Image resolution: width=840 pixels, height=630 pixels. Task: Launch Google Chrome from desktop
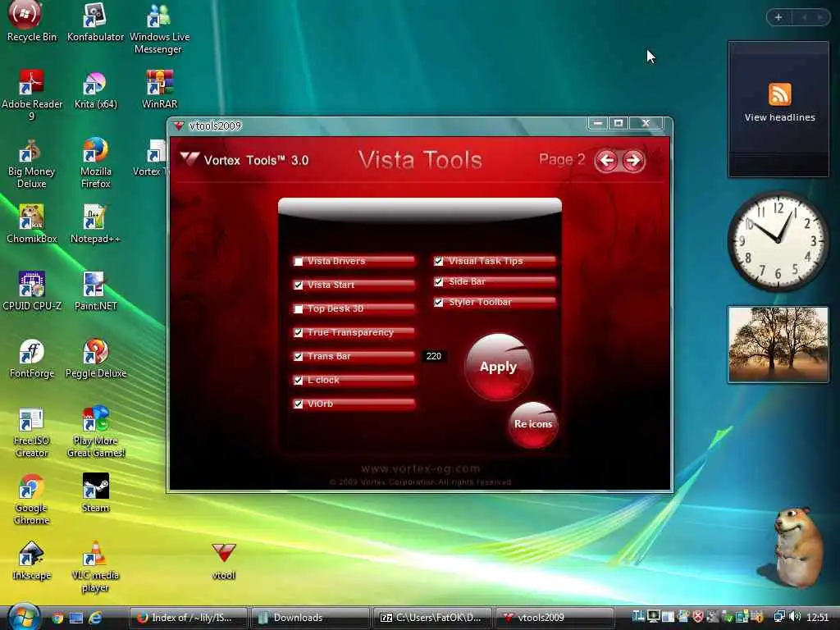[x=32, y=500]
